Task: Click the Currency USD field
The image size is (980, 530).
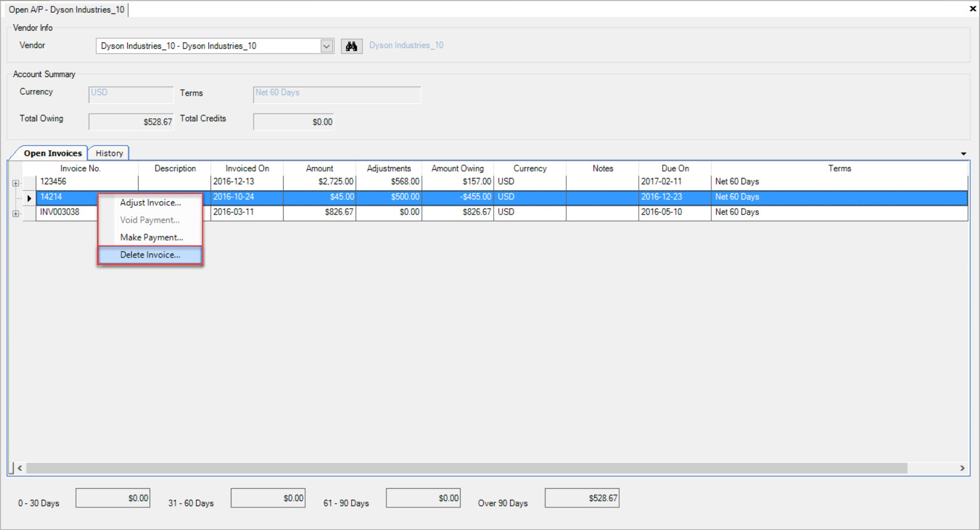Action: point(131,95)
